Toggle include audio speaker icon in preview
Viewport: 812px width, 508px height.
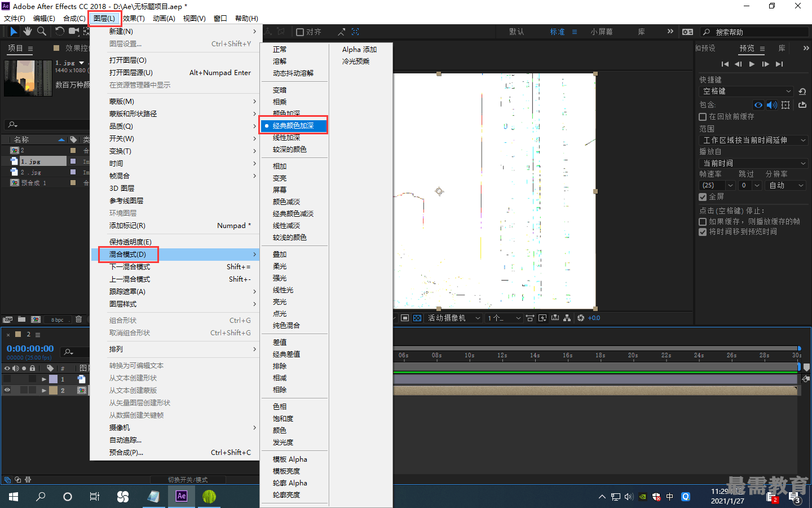click(772, 105)
